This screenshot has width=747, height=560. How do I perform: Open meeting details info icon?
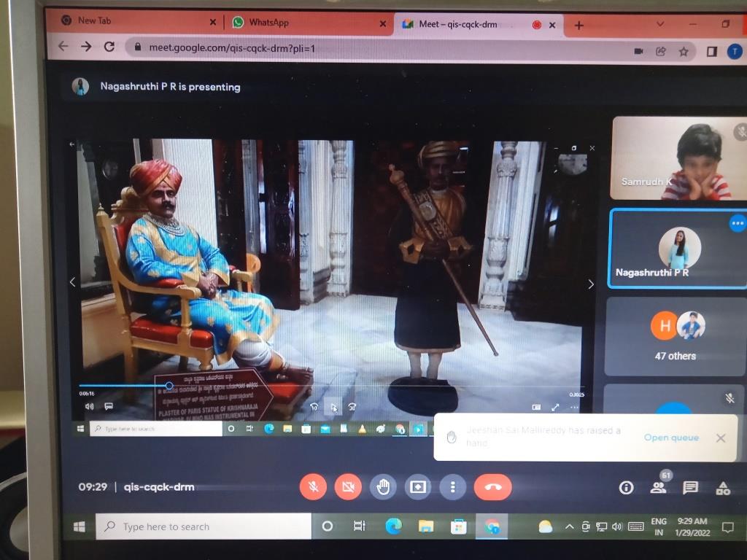pyautogui.click(x=626, y=488)
